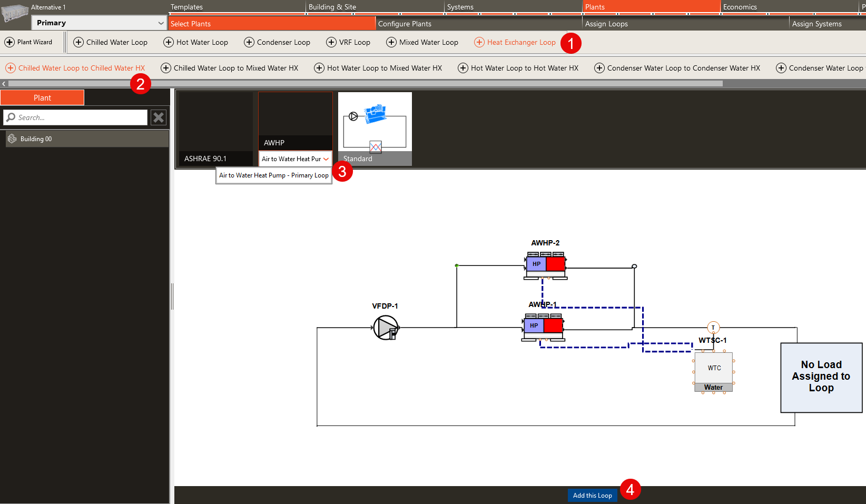Expand the Air to Water Heat Pump dropdown

coord(326,159)
